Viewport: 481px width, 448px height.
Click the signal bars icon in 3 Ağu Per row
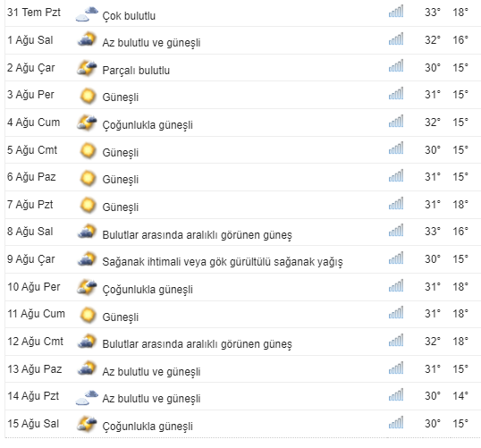coord(396,94)
